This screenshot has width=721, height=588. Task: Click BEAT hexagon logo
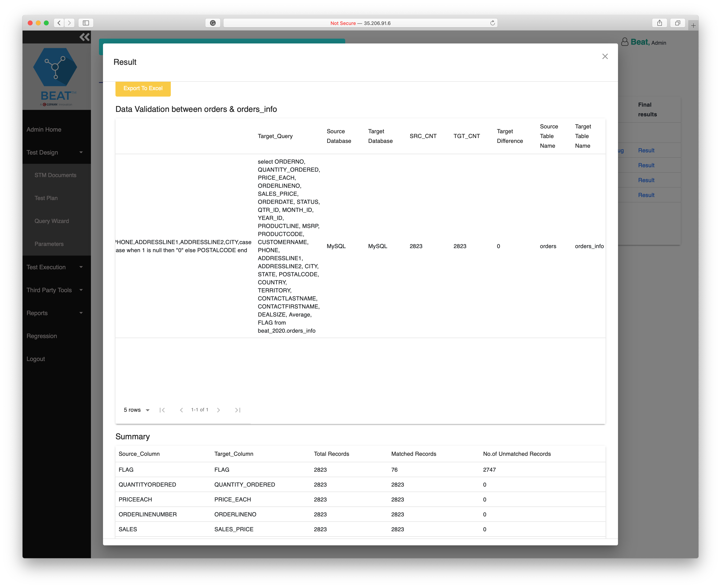[x=55, y=67]
